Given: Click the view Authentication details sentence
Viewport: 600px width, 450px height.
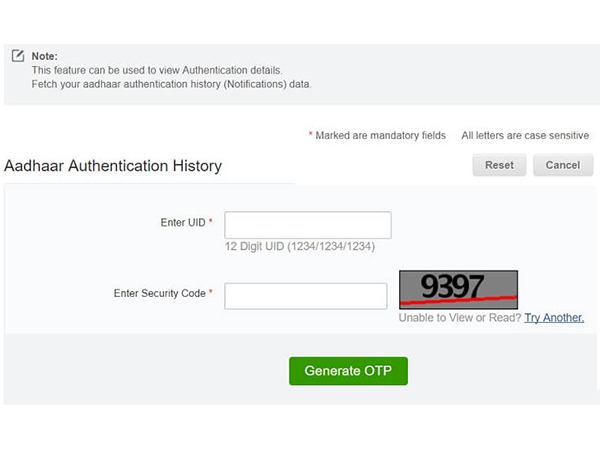Looking at the screenshot, I should [x=157, y=70].
